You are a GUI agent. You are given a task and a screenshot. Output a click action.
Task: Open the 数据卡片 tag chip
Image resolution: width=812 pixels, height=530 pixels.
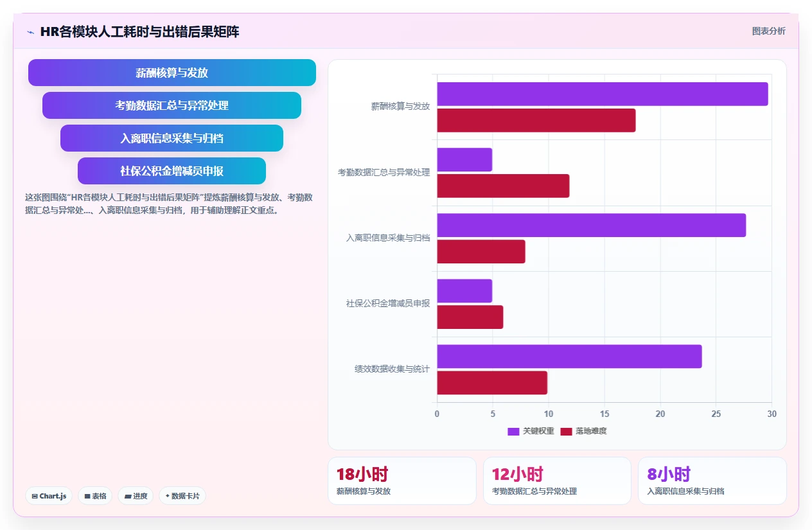[x=182, y=496]
